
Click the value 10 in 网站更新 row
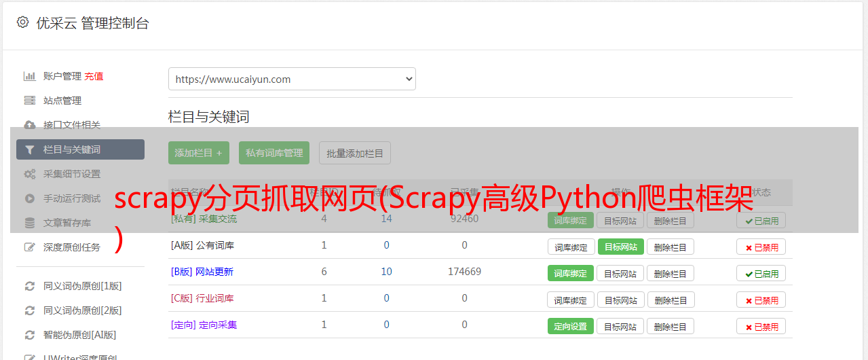tap(386, 272)
